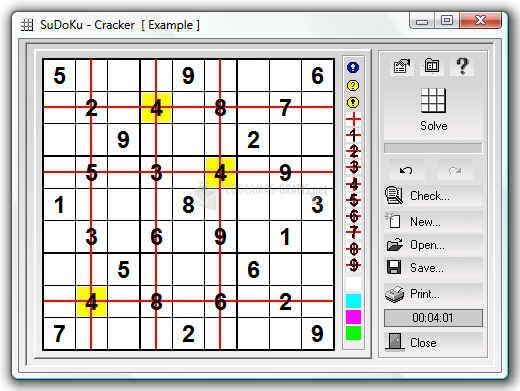The width and height of the screenshot is (520, 391).
Task: Select the 9 in the top row's middle cell
Action: point(188,75)
